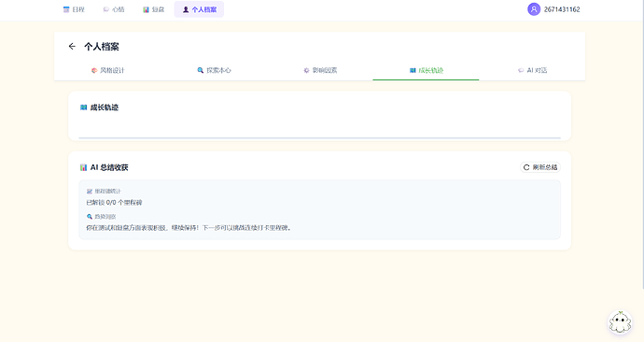Click the summary sentence starting 你在测试和
Image resolution: width=644 pixels, height=342 pixels.
tap(189, 227)
